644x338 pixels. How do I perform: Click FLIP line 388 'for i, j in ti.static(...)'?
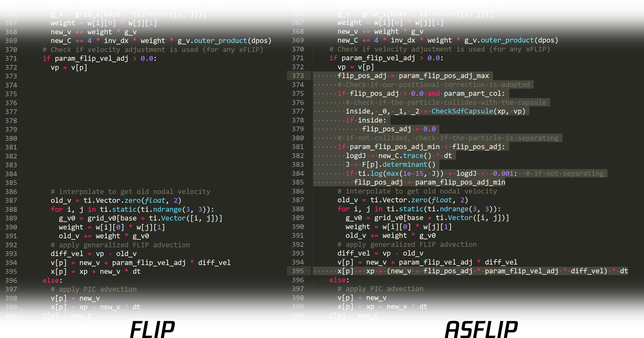point(132,209)
